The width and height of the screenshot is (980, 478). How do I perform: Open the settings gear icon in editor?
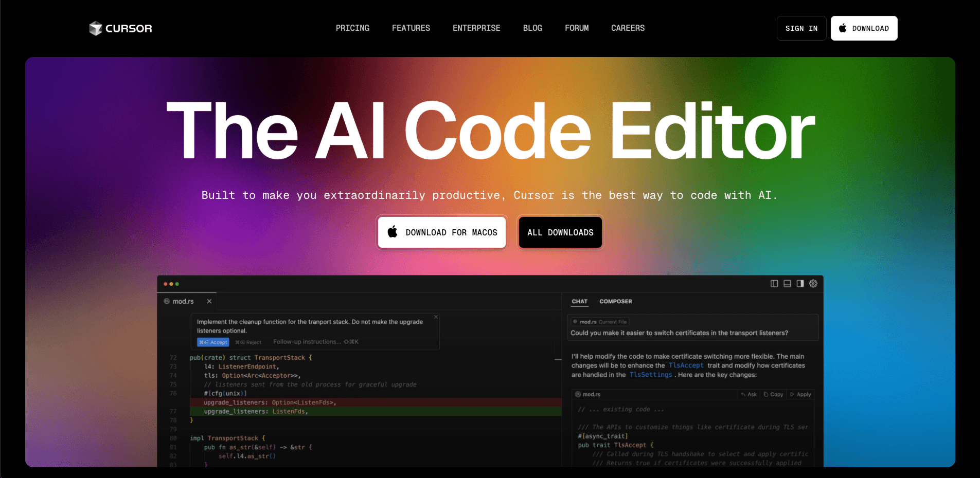tap(813, 284)
